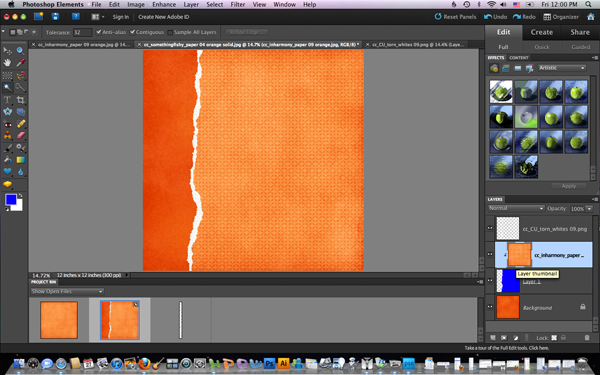The height and width of the screenshot is (375, 600).
Task: Open the Filter menu
Action: coord(238,5)
